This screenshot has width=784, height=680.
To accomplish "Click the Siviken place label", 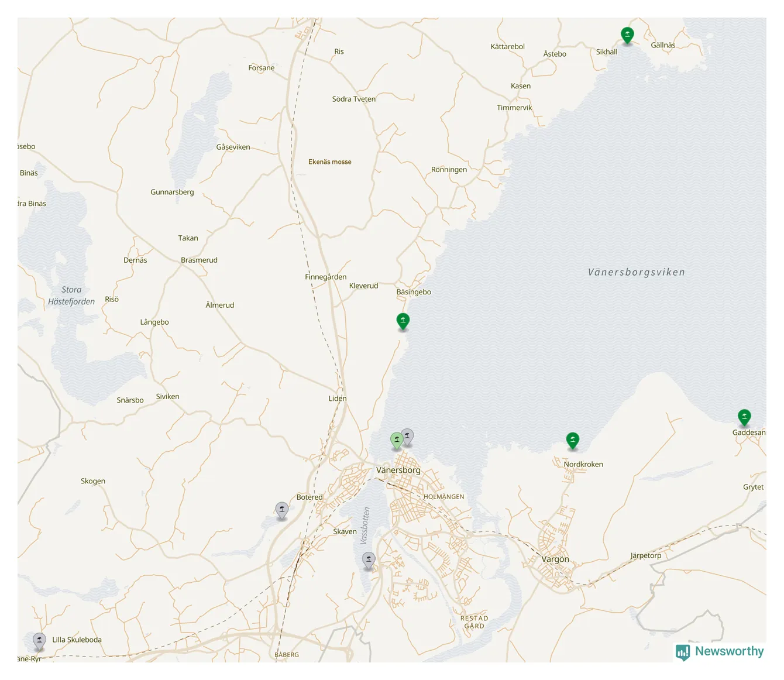I will click(x=167, y=396).
